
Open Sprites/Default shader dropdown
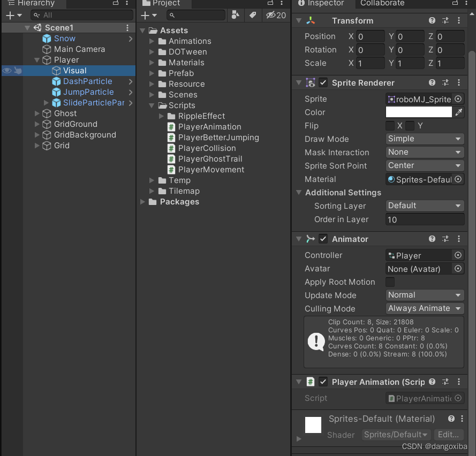[x=396, y=435]
